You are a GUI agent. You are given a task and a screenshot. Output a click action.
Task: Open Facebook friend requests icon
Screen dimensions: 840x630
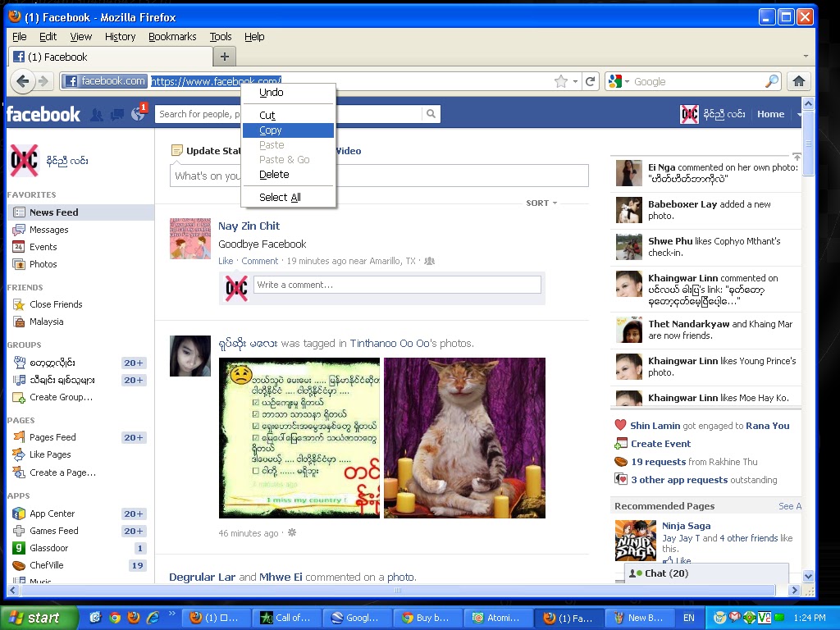coord(97,114)
